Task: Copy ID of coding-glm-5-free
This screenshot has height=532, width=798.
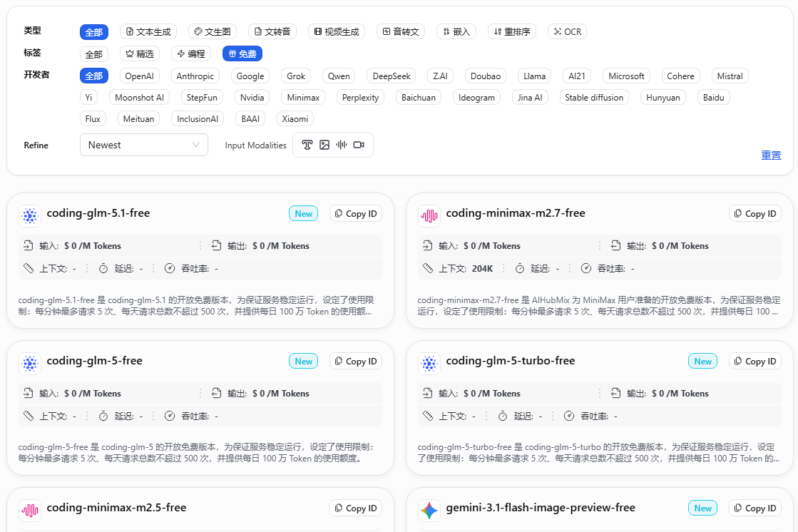Action: [x=356, y=362]
